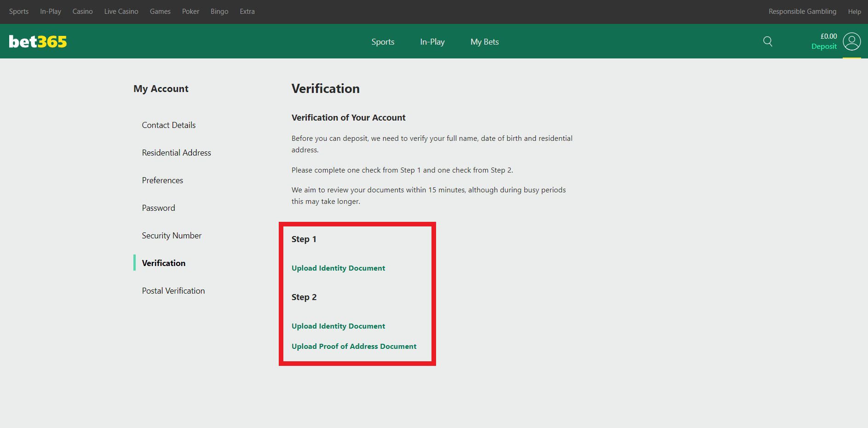Open the Help link

pyautogui.click(x=855, y=12)
